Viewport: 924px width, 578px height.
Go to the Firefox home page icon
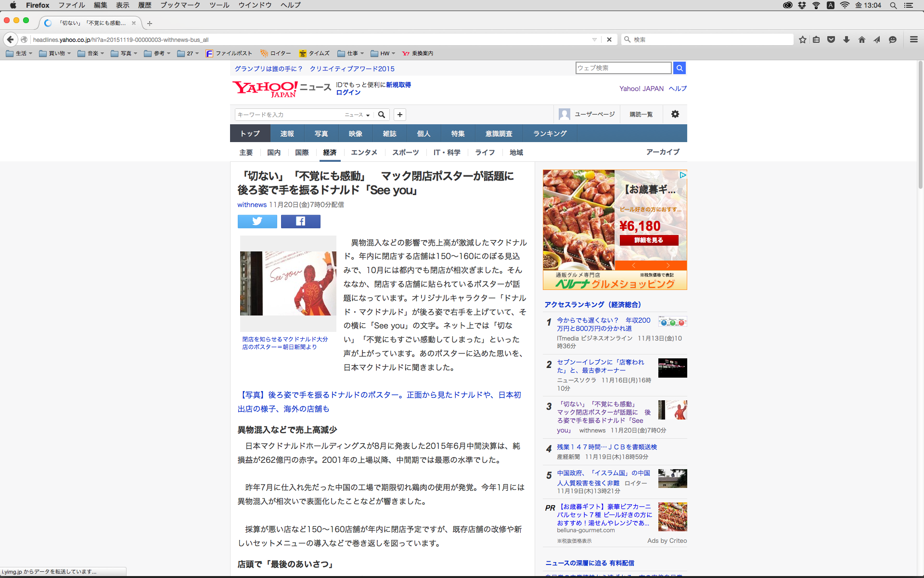coord(861,39)
